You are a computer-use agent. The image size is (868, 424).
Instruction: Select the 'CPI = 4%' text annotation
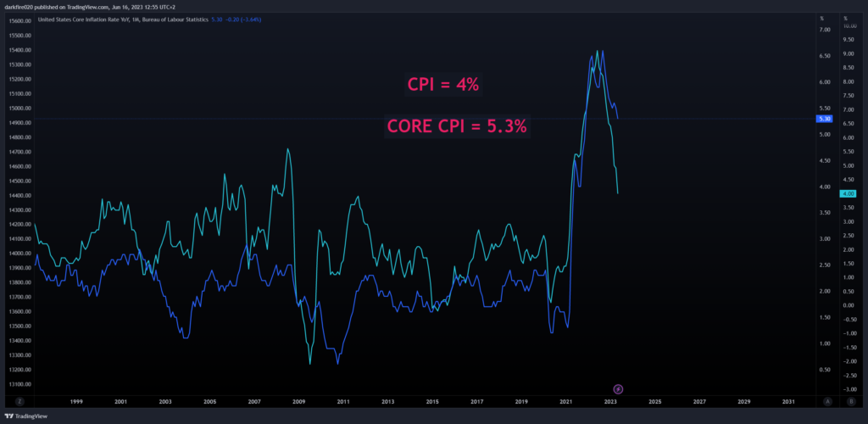pyautogui.click(x=443, y=85)
